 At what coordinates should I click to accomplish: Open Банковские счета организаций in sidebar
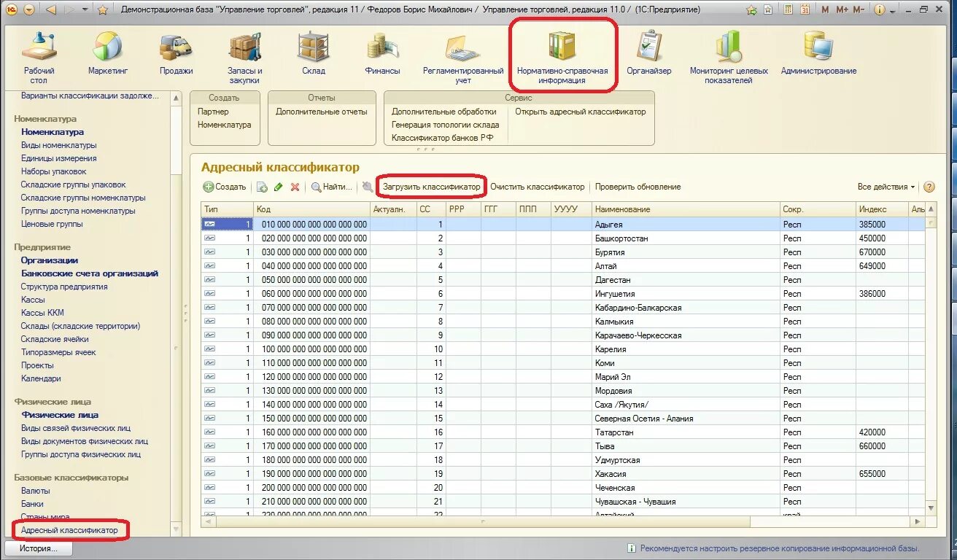coord(90,273)
